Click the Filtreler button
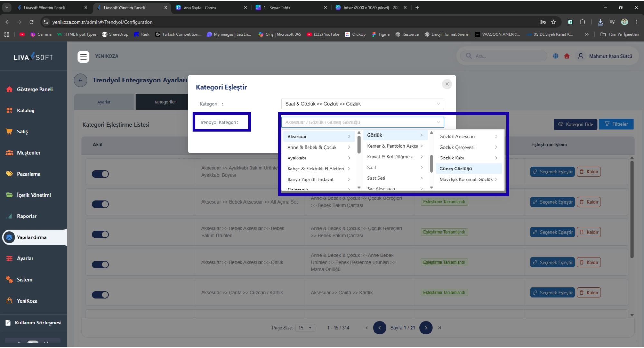 coord(616,124)
